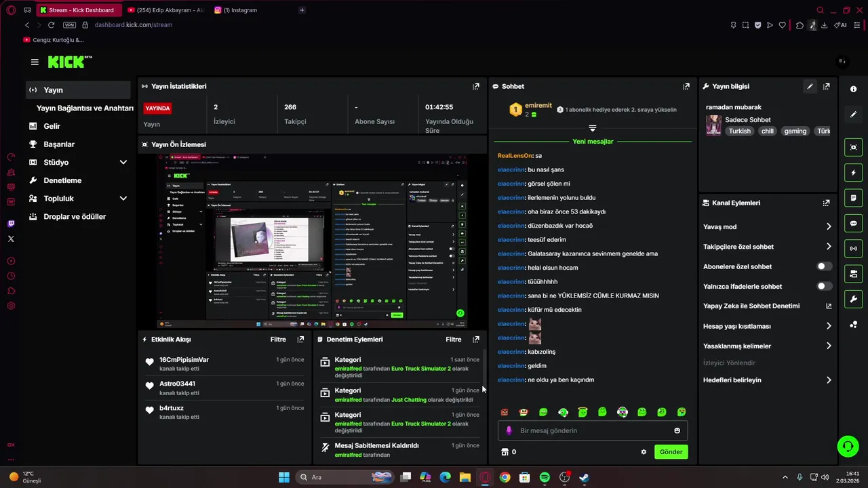This screenshot has height=488, width=868.
Task: Edit stream info with pencil in Yayın bilgisi
Action: click(x=810, y=86)
